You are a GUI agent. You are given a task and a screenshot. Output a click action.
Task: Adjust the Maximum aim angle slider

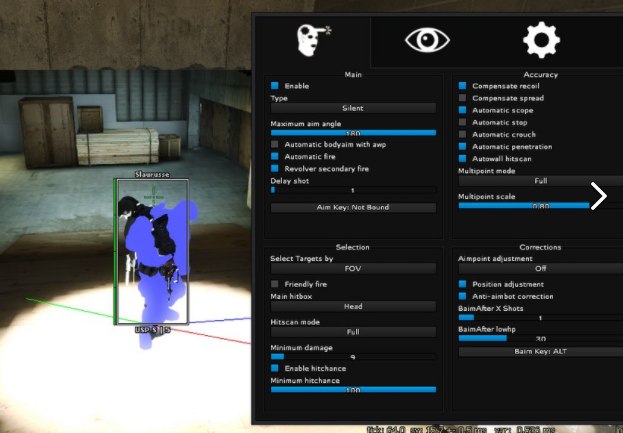pos(353,133)
